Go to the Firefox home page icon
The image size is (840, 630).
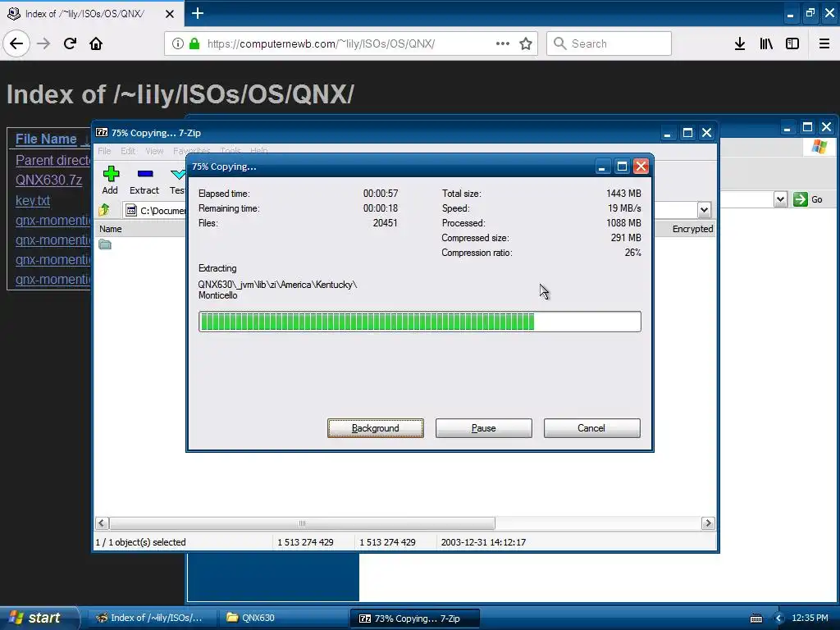click(x=96, y=43)
